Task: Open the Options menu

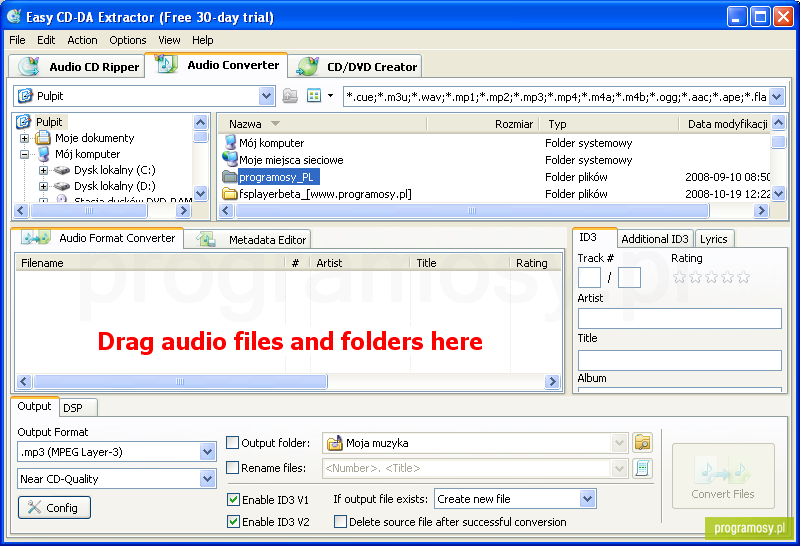Action: click(128, 40)
